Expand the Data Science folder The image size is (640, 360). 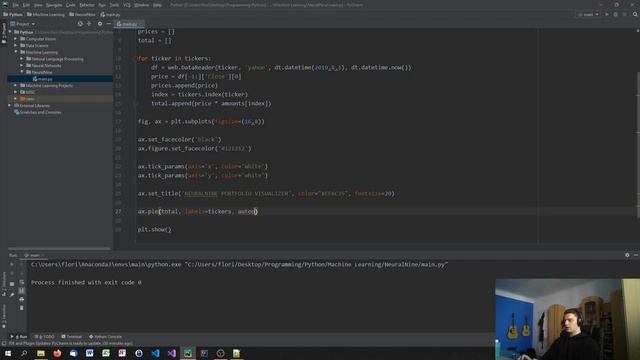(16, 45)
